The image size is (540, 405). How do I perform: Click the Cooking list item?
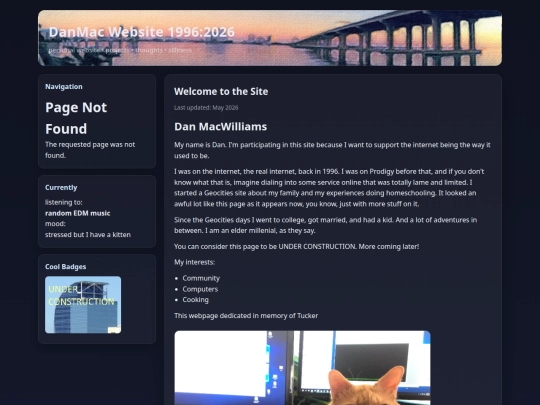[x=196, y=300]
